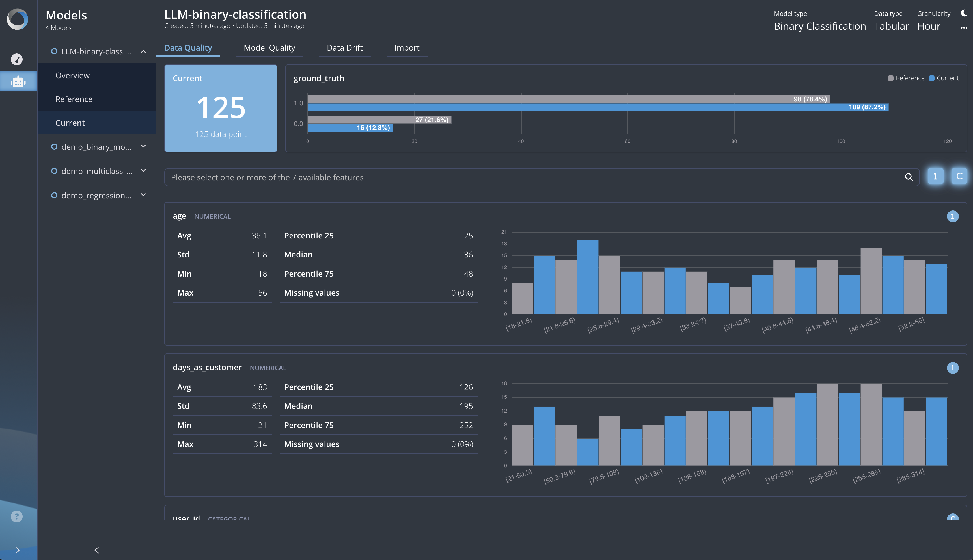Open the Data Drift tab

point(344,48)
